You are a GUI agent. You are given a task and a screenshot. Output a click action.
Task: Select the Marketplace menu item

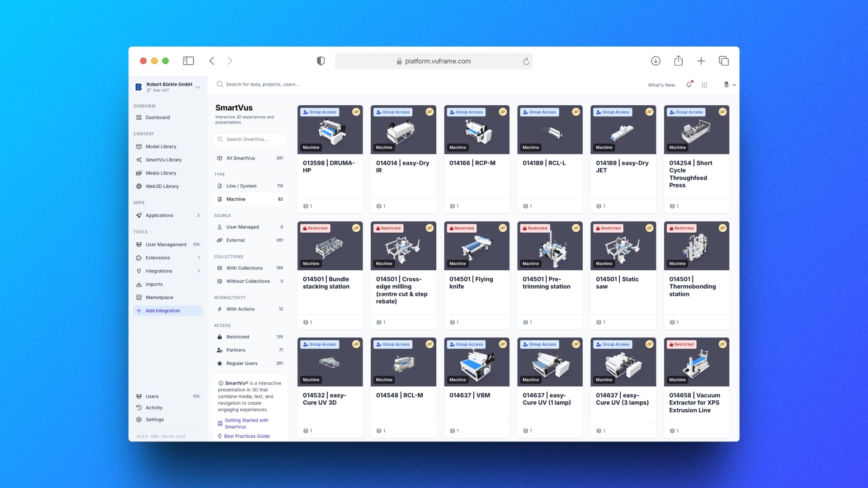[x=159, y=297]
